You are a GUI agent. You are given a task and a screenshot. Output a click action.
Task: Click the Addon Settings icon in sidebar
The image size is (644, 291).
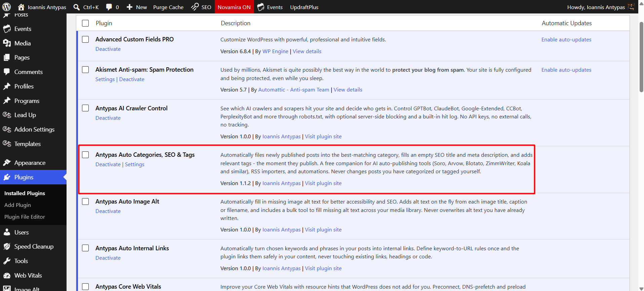click(x=7, y=130)
